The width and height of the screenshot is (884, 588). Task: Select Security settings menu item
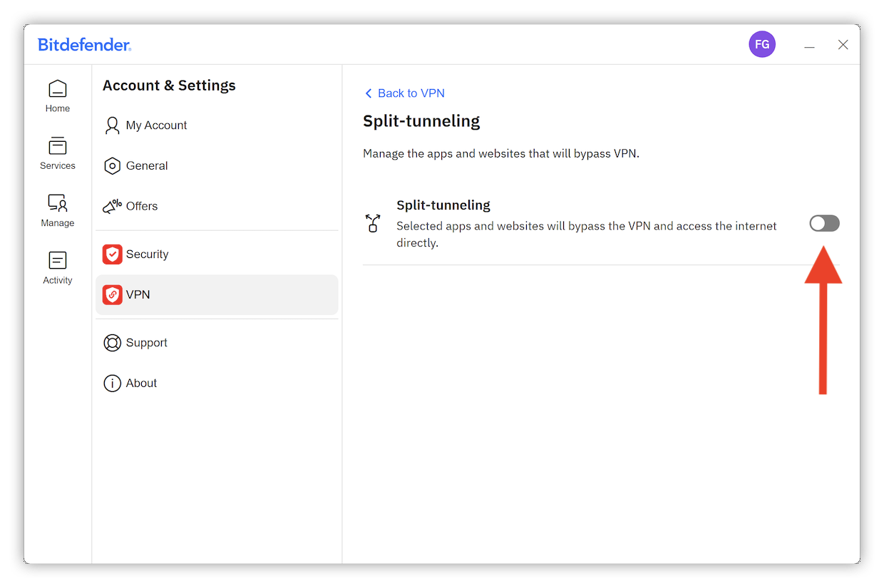[217, 254]
